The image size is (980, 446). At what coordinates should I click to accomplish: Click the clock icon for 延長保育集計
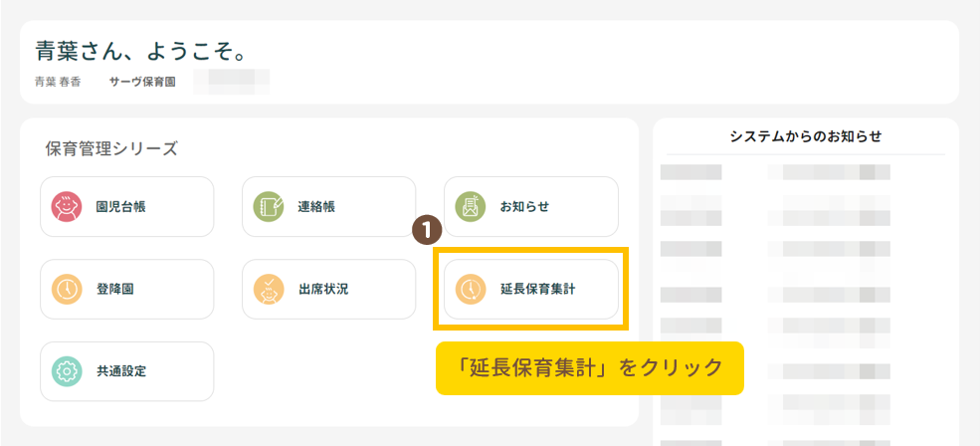click(471, 290)
